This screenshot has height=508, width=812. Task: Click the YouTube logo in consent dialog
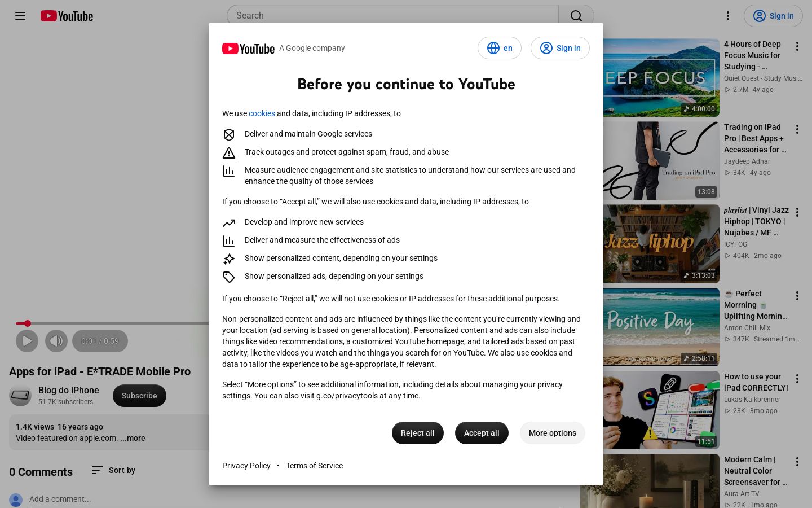248,49
